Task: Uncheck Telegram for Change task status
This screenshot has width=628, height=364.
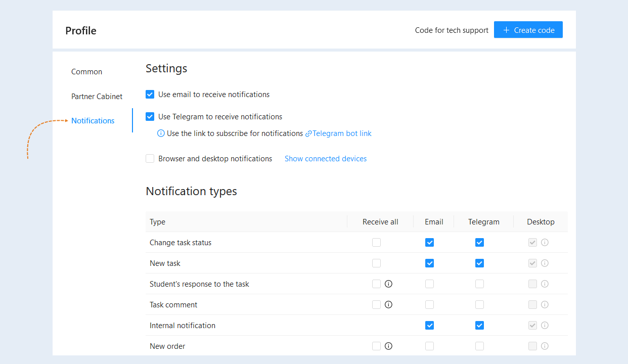Action: (x=479, y=243)
